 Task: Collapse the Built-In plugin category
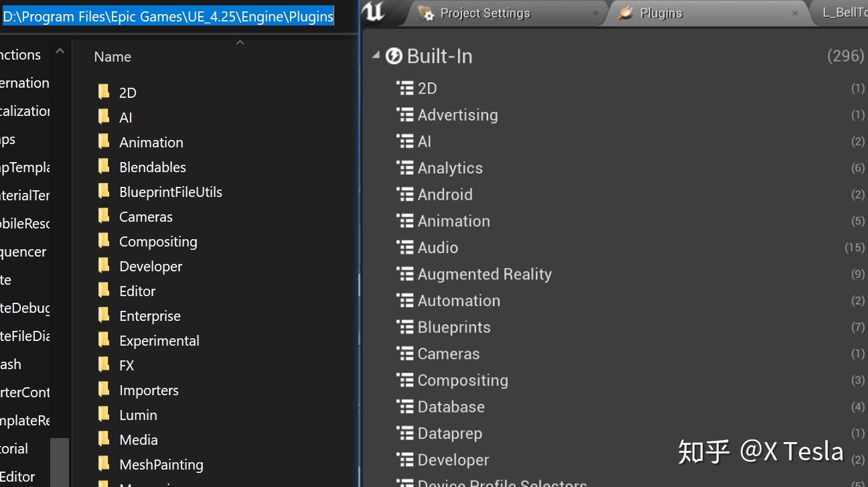click(376, 56)
